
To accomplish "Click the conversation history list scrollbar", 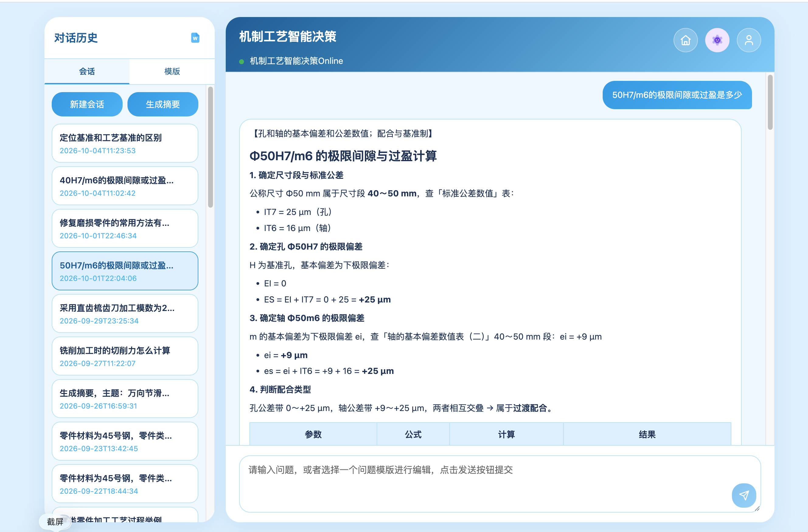I will point(211,147).
